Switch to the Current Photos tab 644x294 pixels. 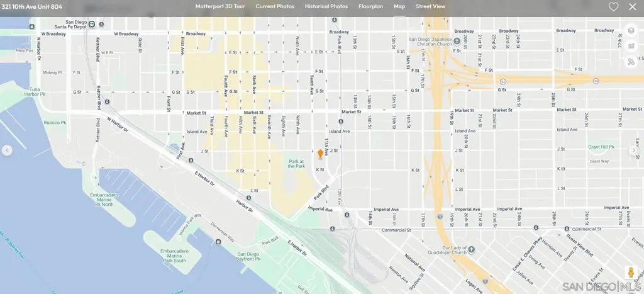tap(275, 6)
